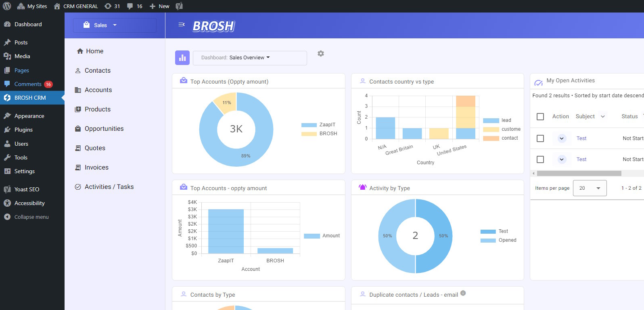
Task: Click the BROSH logo
Action: pyautogui.click(x=213, y=26)
